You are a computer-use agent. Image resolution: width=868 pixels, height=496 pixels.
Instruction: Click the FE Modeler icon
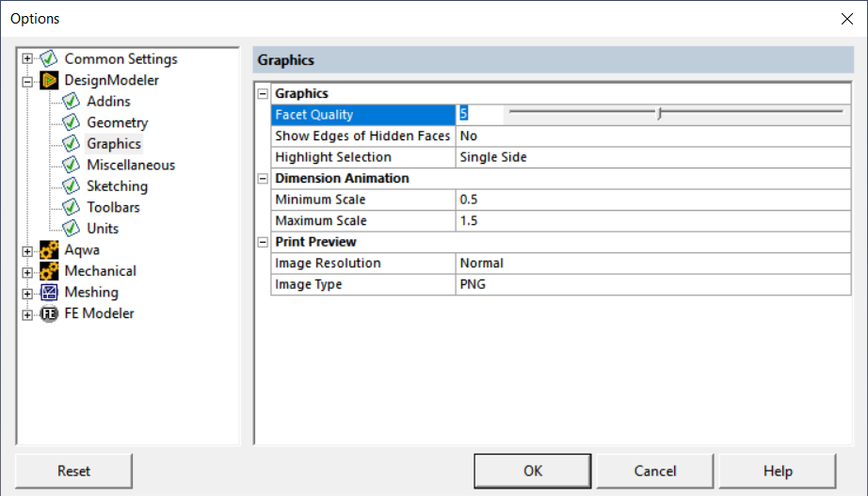click(49, 313)
